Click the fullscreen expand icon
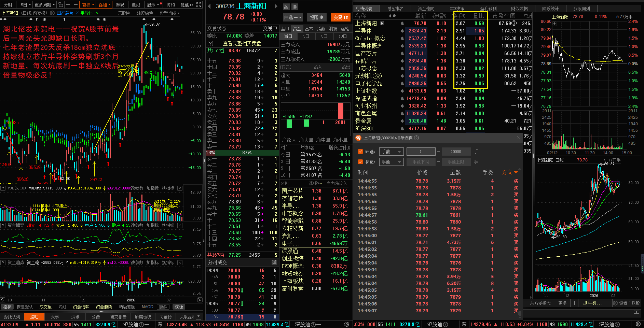The image size is (644, 328). pyautogui.click(x=198, y=5)
